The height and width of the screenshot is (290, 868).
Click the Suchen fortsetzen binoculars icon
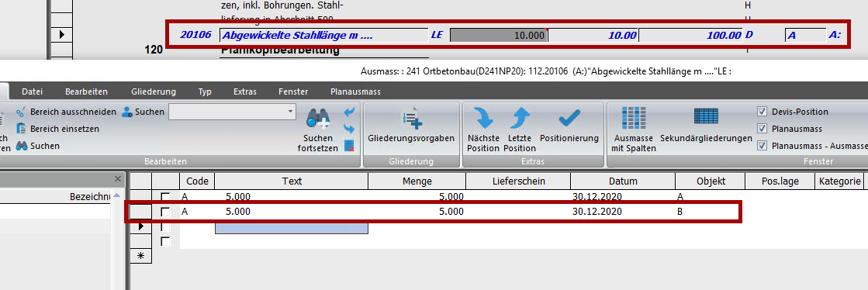tap(318, 118)
